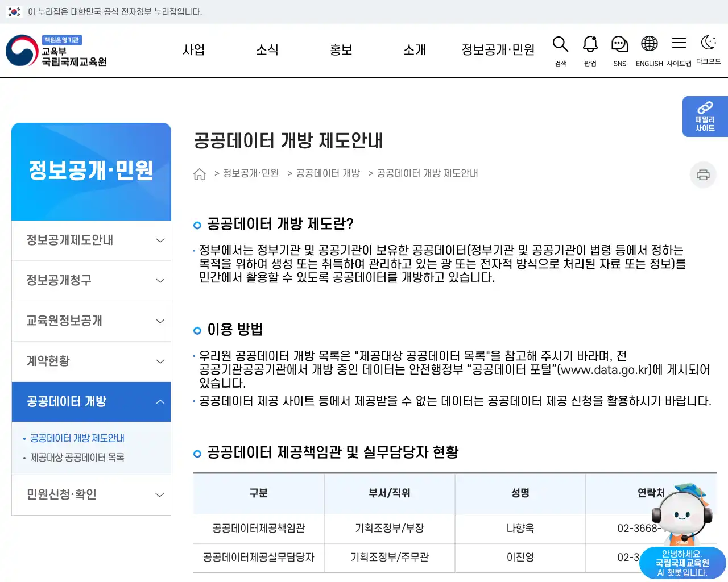Click 공공데이터 개방 breadcrumb link

328,173
